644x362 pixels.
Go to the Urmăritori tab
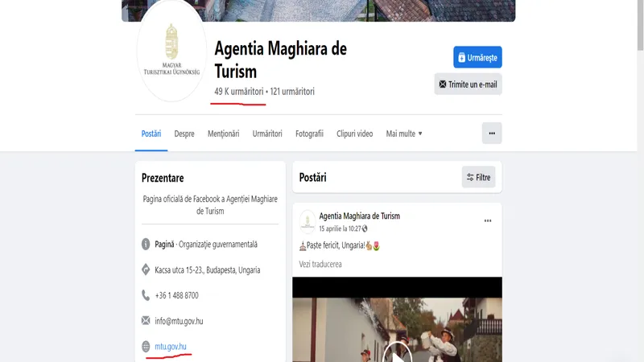tap(267, 134)
